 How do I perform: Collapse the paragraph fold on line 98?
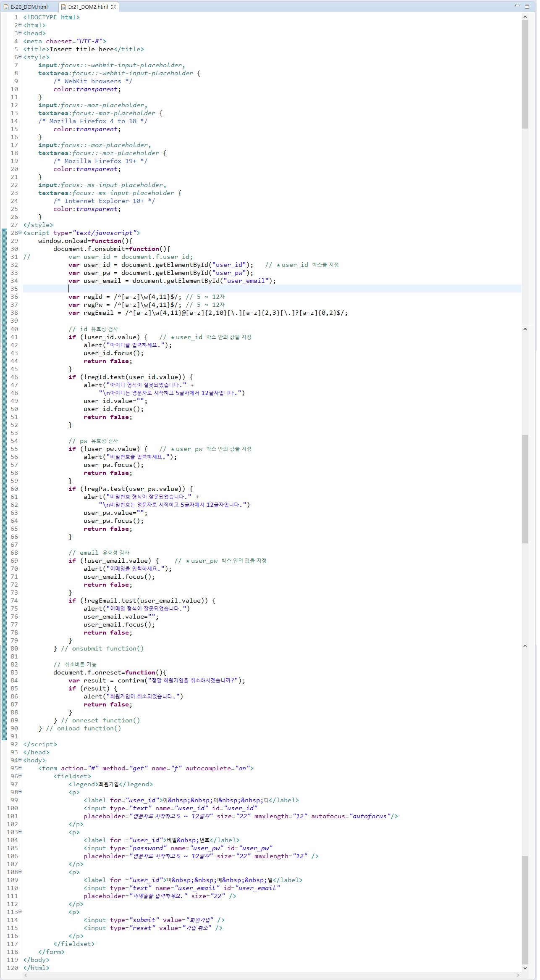[x=20, y=792]
